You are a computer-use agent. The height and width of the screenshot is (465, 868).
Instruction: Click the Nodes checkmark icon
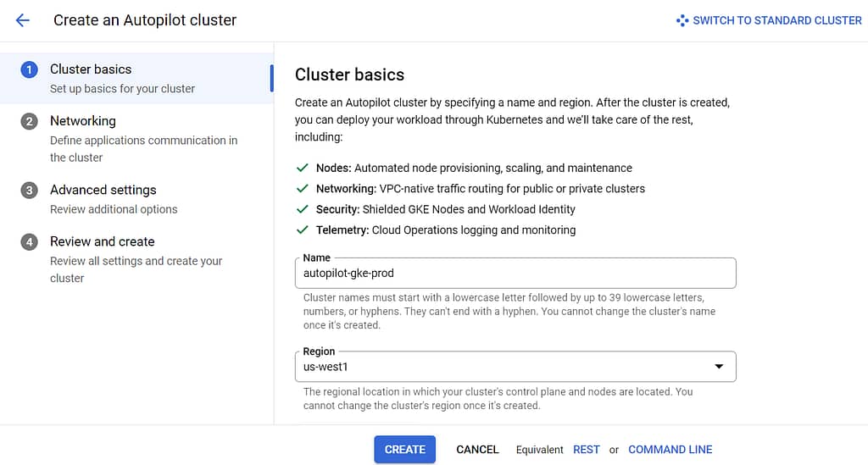(x=303, y=168)
